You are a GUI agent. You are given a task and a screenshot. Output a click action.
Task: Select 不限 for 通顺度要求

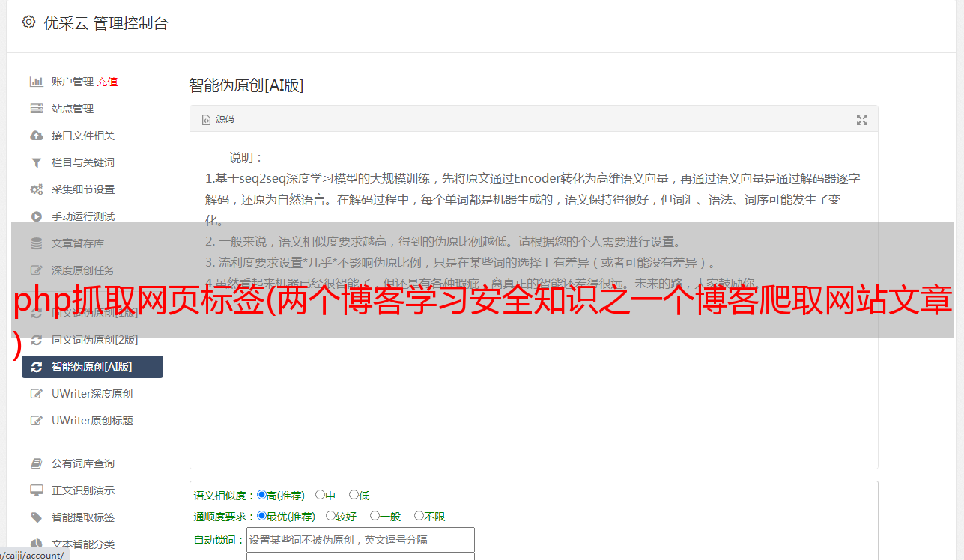tap(419, 516)
